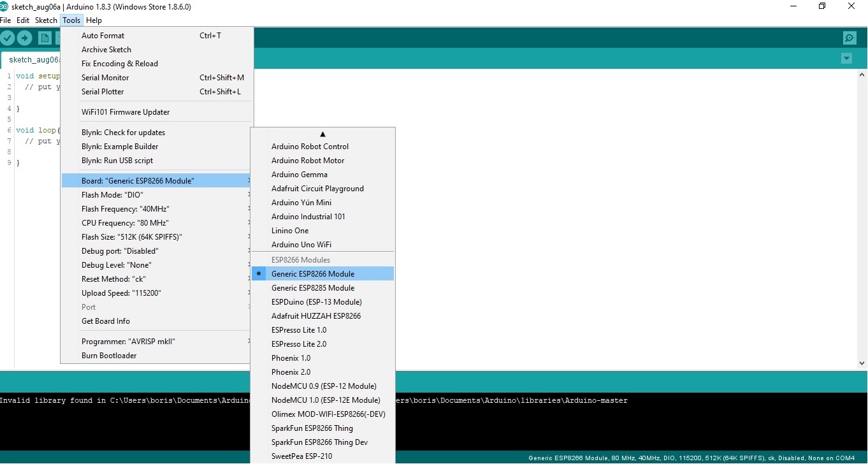This screenshot has height=464, width=868.
Task: Choose Linino One board
Action: coord(322,231)
